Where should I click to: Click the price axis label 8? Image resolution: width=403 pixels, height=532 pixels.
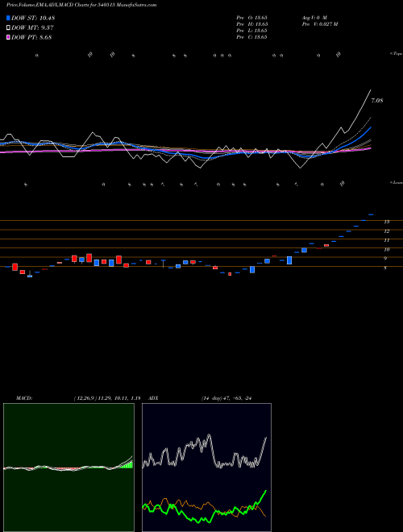pos(385,268)
